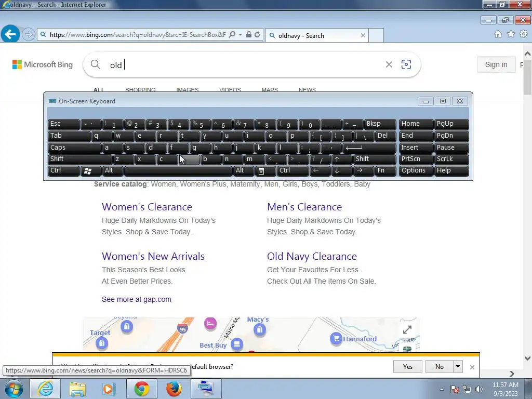Refresh the page in the address bar
The image size is (532, 399).
[x=257, y=34]
